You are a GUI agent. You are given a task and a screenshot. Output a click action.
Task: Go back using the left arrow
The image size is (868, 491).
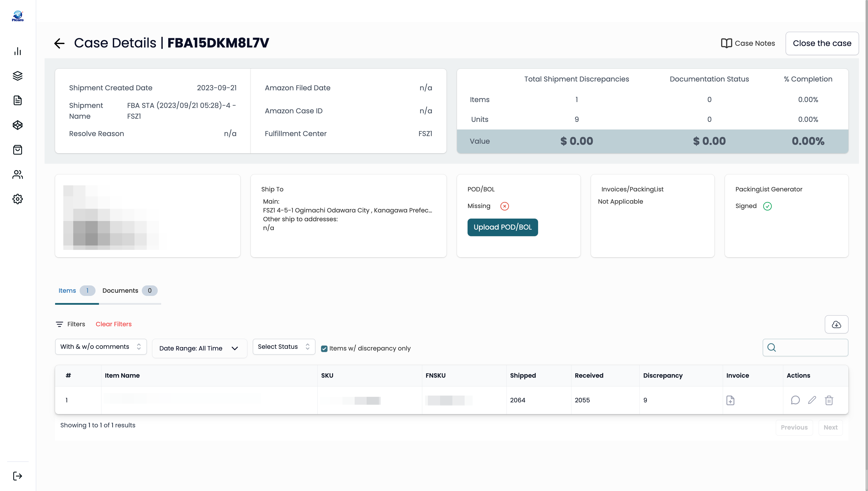pyautogui.click(x=59, y=43)
